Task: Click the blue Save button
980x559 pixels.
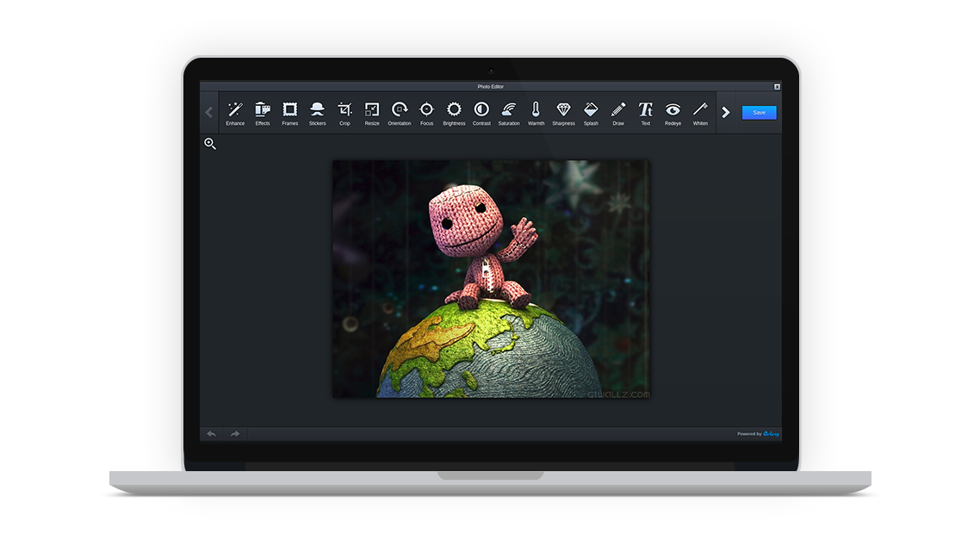Action: tap(759, 112)
